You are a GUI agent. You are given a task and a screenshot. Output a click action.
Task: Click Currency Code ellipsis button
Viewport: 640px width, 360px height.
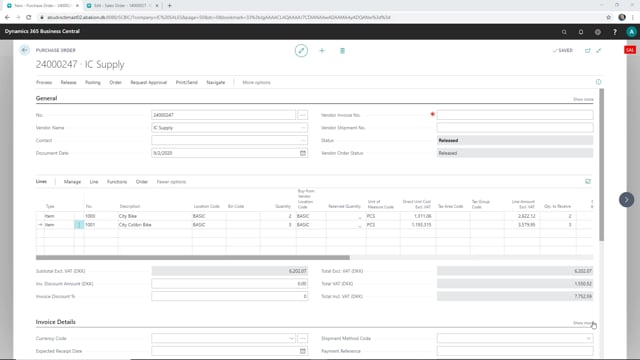(302, 338)
